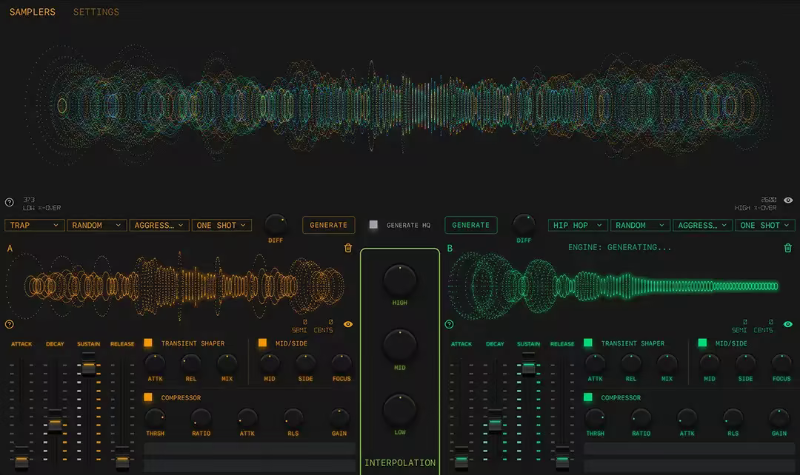800x475 pixels.
Task: Click sampler A compressor Ratio knob
Action: pos(201,418)
